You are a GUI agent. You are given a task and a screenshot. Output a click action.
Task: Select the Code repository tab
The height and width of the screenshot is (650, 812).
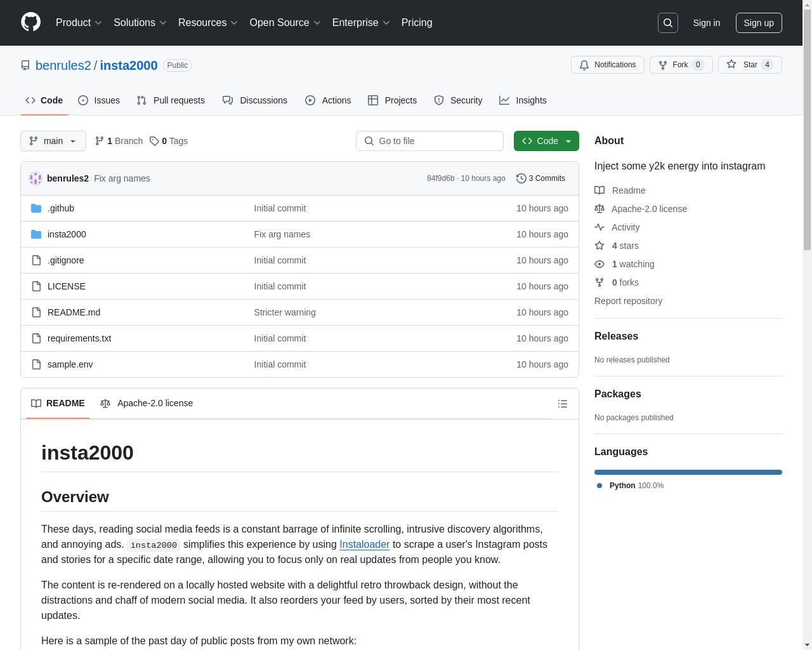pos(44,100)
